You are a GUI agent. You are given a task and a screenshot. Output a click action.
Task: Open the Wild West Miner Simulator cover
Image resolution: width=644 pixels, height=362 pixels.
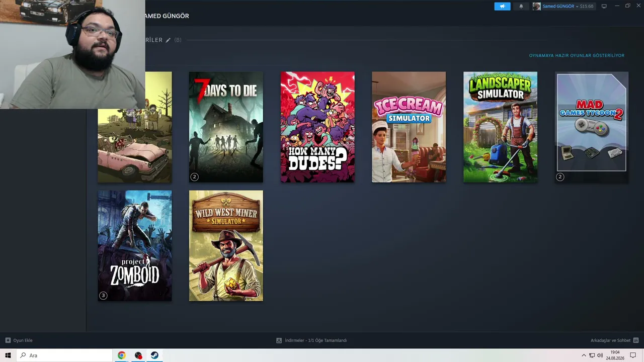(x=226, y=245)
